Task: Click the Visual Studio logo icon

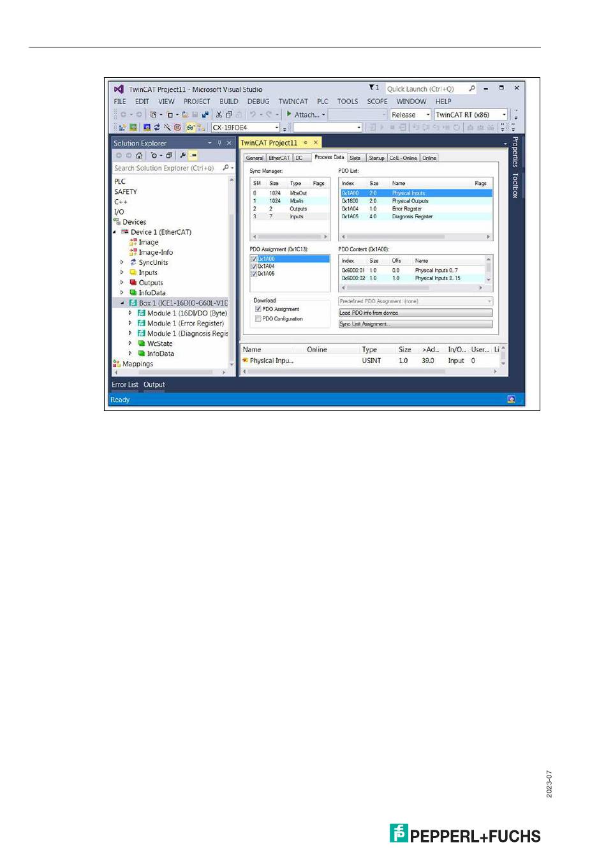Action: (119, 89)
